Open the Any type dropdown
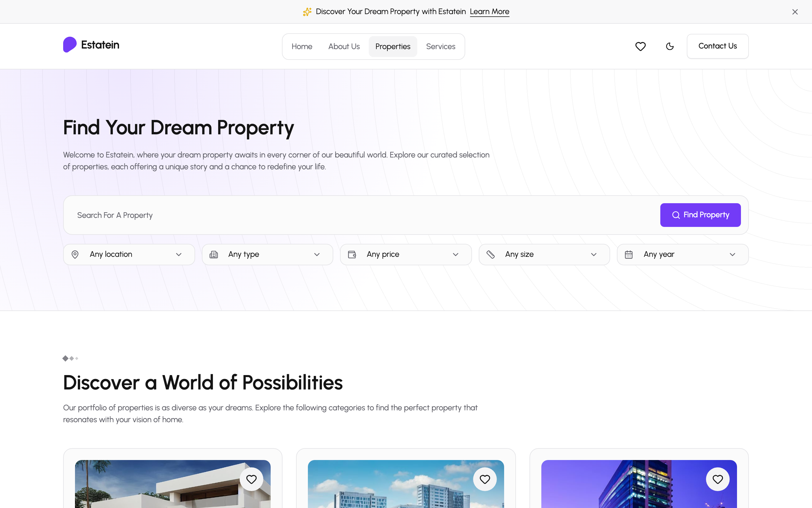Screen dimensions: 812x508 [x=267, y=254]
